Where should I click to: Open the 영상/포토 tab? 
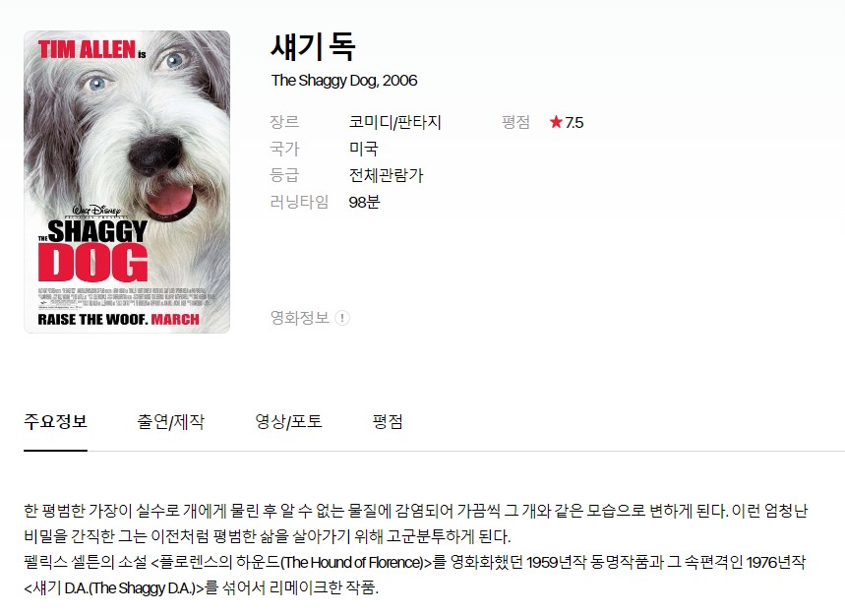coord(288,421)
